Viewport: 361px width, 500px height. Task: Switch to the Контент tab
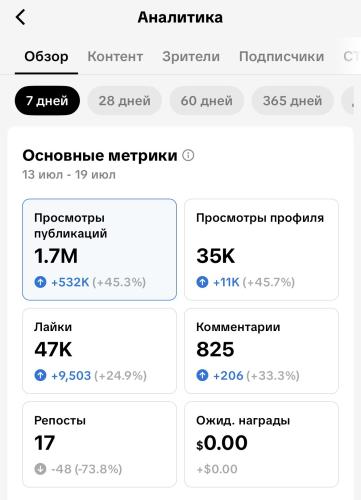tap(115, 56)
